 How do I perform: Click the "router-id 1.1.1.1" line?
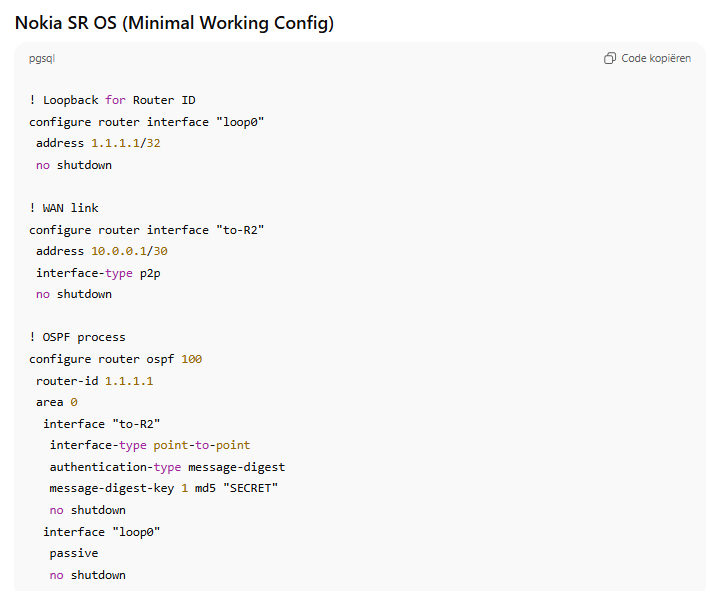click(94, 381)
